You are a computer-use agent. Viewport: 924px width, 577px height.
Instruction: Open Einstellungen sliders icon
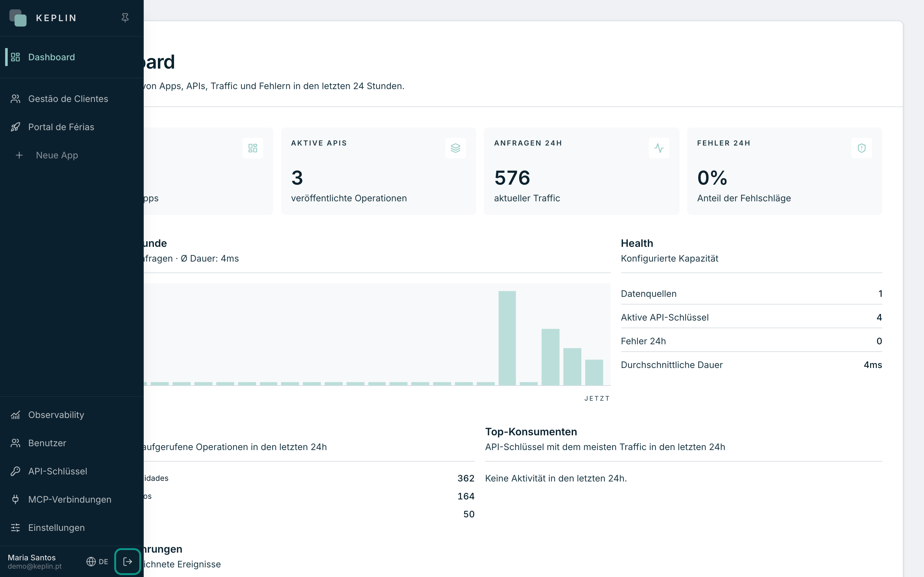click(x=15, y=528)
